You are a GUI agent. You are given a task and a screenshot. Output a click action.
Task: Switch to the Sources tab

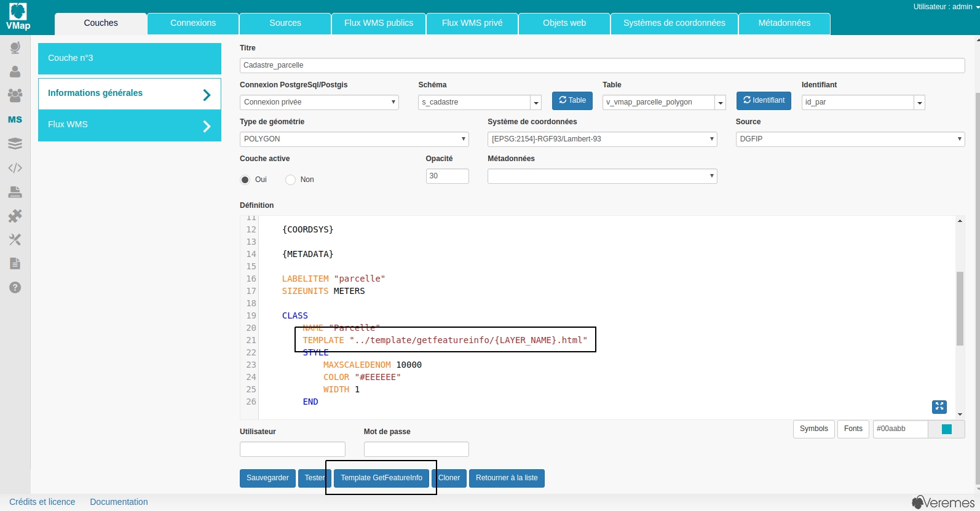click(285, 23)
